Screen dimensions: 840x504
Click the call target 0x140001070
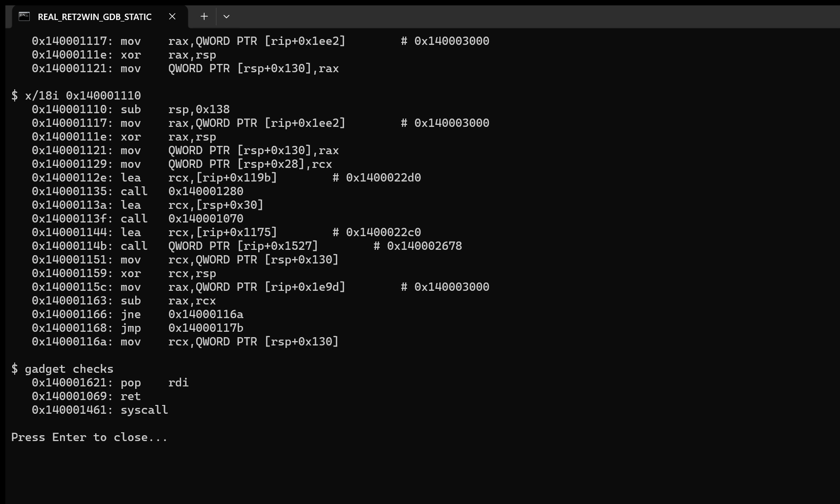206,219
